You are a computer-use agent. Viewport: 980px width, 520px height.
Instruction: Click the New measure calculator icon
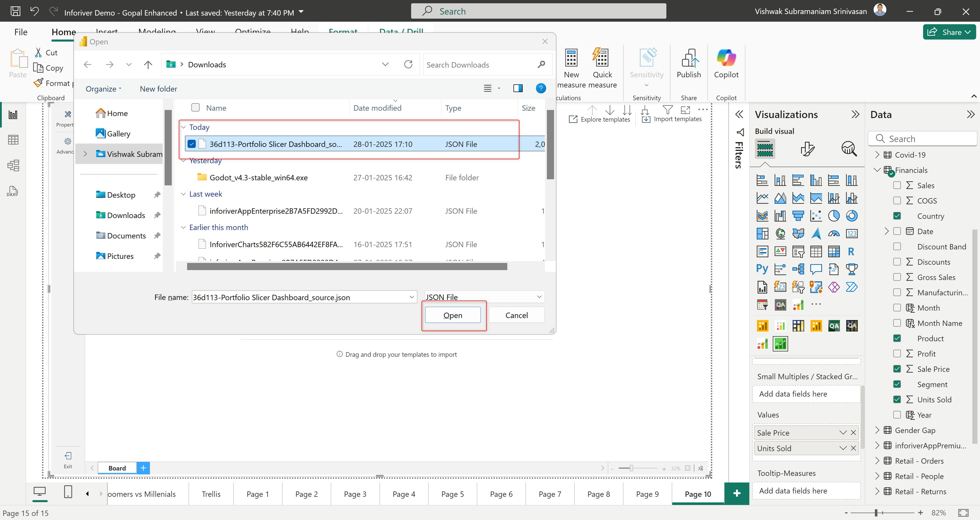point(571,58)
